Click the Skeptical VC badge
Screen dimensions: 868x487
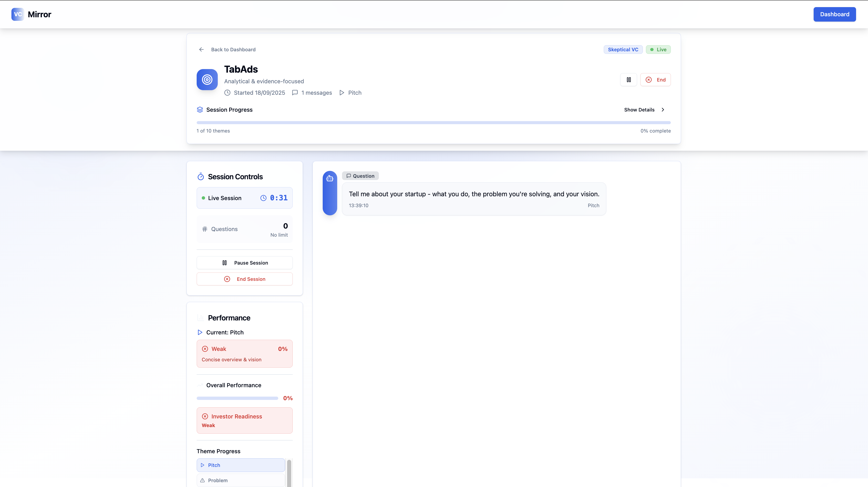click(x=623, y=50)
